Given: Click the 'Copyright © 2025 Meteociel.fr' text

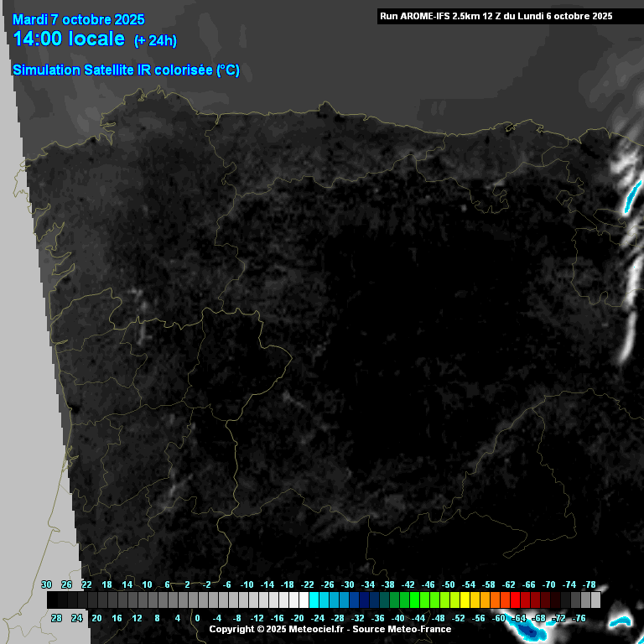Looking at the screenshot, I should [276, 629].
